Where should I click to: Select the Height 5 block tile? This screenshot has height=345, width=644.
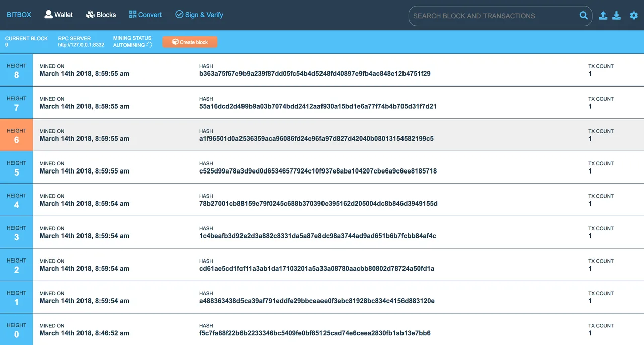pos(16,167)
